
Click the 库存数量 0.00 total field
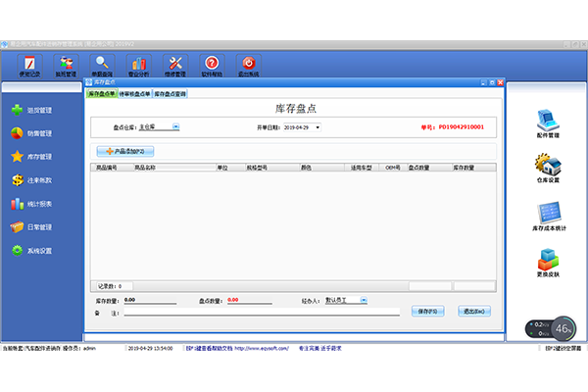coord(150,300)
